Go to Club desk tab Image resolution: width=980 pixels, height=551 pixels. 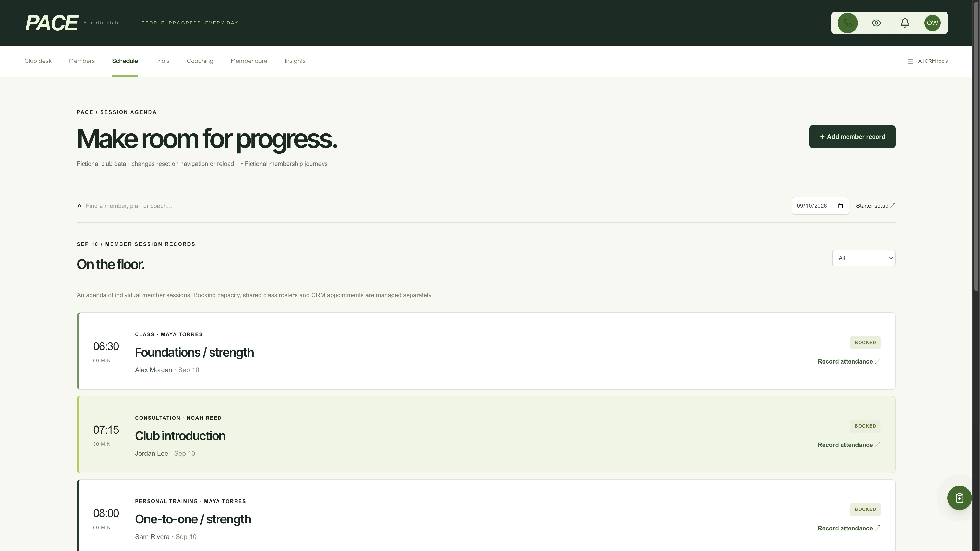[38, 61]
